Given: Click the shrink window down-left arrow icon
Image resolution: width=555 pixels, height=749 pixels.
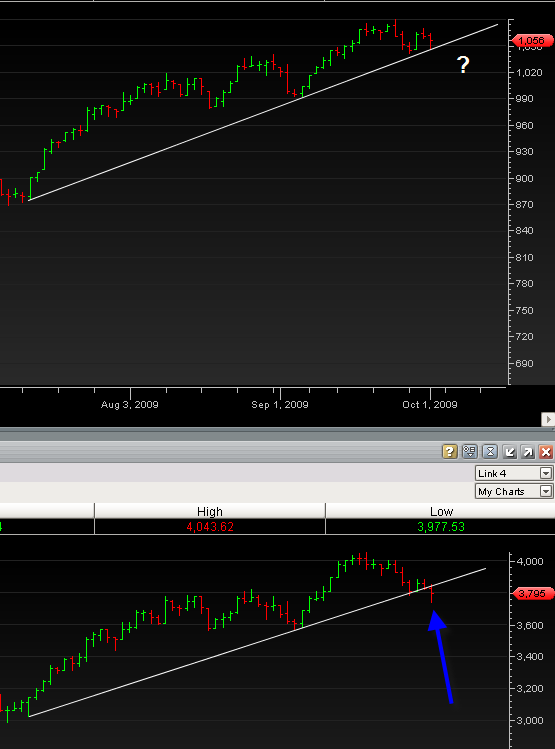Looking at the screenshot, I should point(510,451).
